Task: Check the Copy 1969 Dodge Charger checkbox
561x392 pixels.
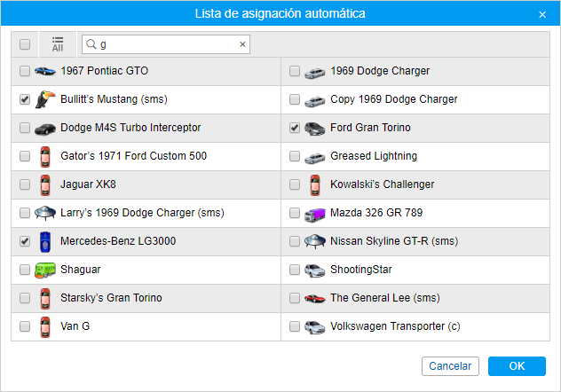Action: (295, 99)
